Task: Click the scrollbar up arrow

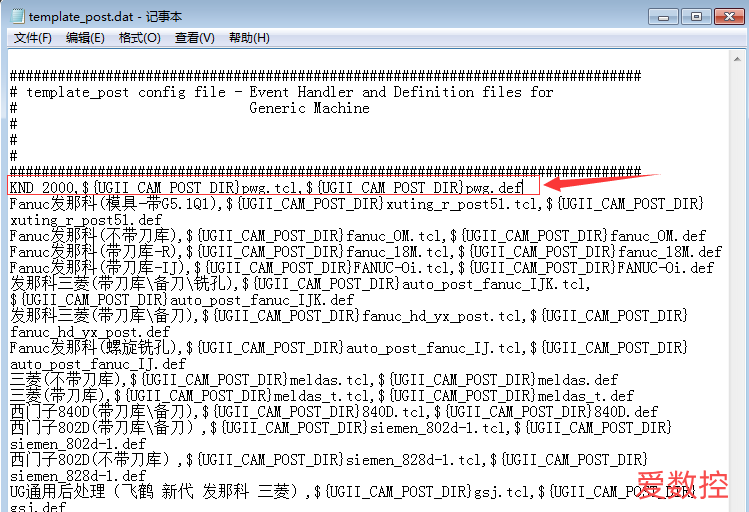Action: (x=737, y=59)
